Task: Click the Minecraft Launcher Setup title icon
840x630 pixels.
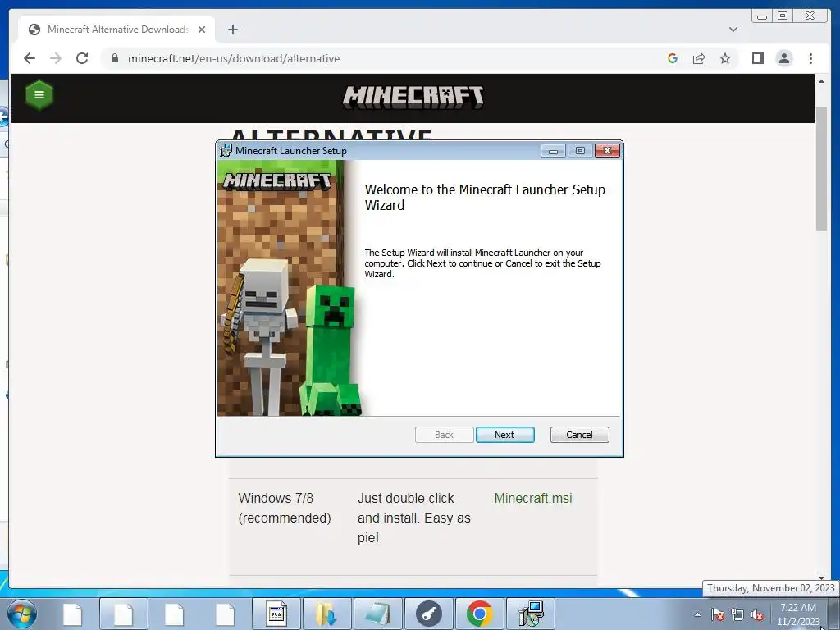Action: (226, 151)
